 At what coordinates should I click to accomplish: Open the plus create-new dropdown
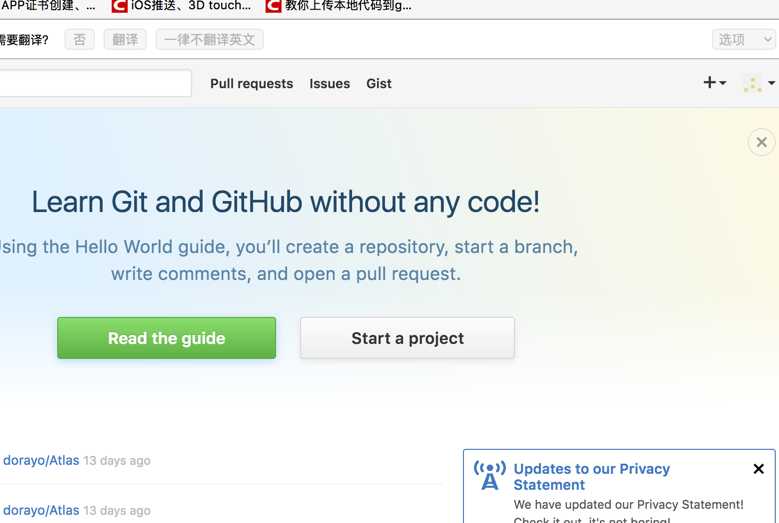715,82
